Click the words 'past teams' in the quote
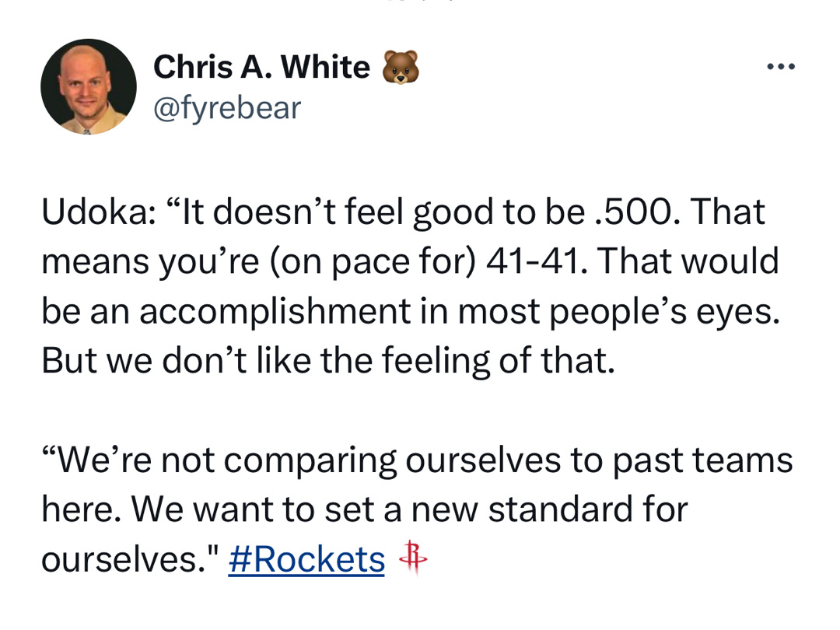This screenshot has height=630, width=840. pos(702,460)
